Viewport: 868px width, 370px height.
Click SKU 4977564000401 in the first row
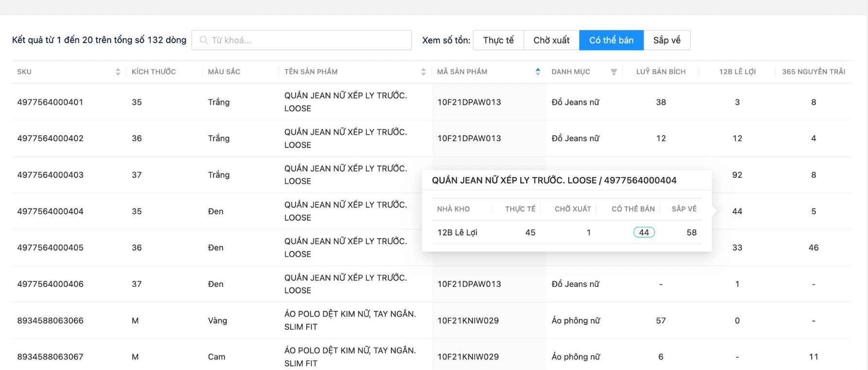(x=50, y=102)
